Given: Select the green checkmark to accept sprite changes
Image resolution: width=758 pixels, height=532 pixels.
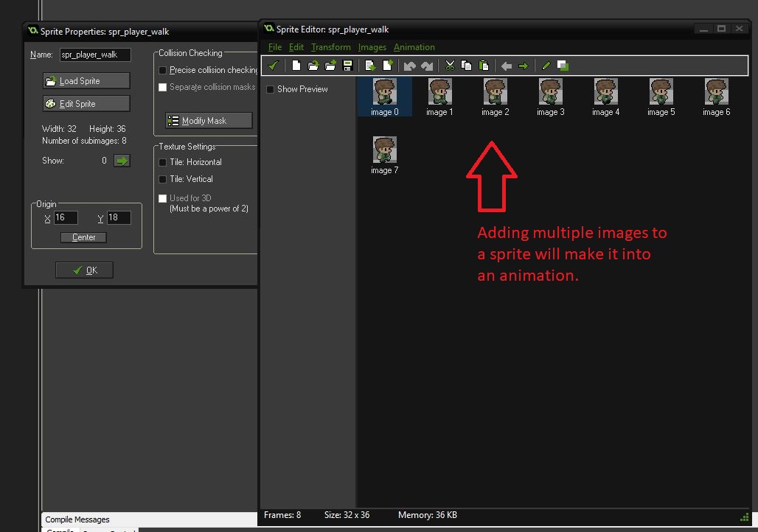Looking at the screenshot, I should tap(273, 66).
